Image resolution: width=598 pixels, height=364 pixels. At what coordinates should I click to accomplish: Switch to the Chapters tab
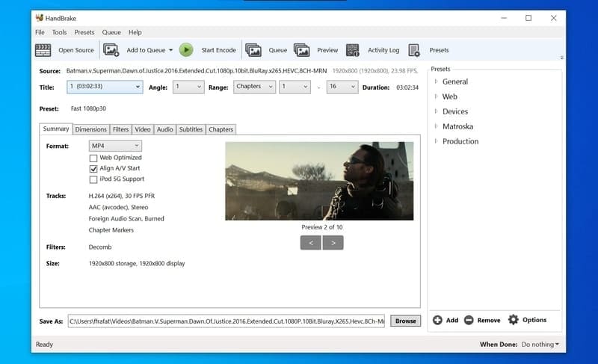click(x=221, y=129)
